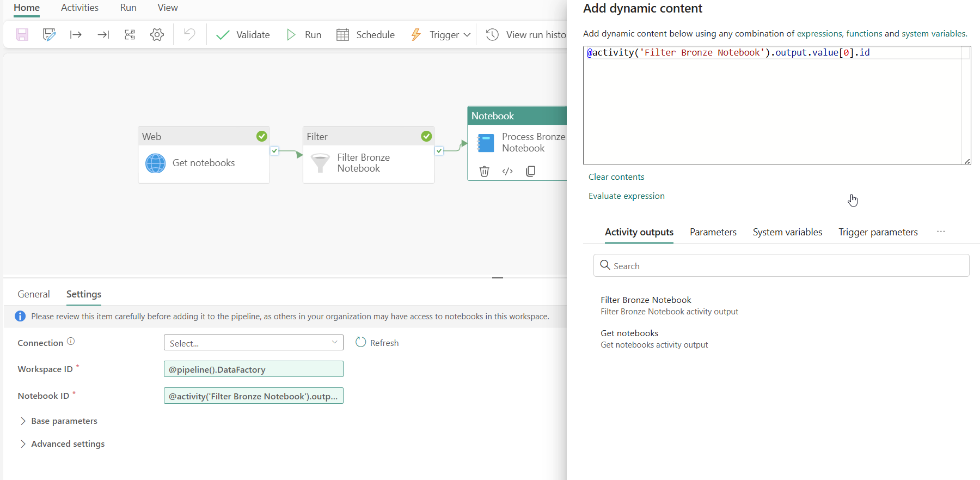The width and height of the screenshot is (980, 480).
Task: Click the View run history clock icon
Action: [x=492, y=35]
